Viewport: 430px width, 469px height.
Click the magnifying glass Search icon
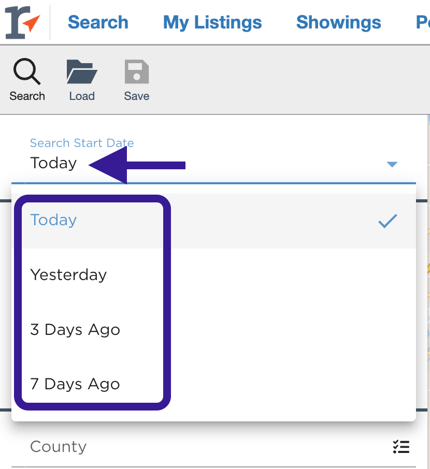[27, 71]
